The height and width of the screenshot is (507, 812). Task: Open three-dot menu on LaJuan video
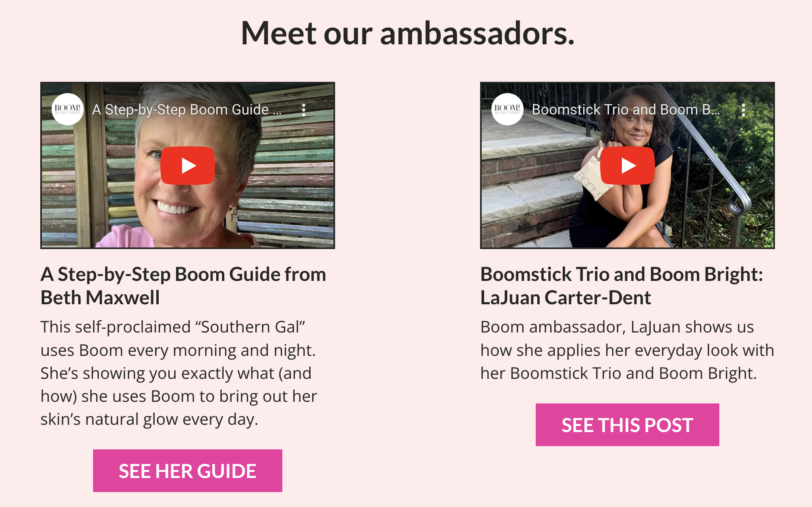pos(744,110)
